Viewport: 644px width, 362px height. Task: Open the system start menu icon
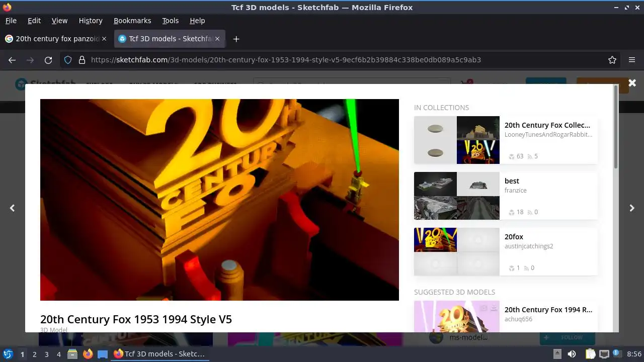click(x=8, y=354)
